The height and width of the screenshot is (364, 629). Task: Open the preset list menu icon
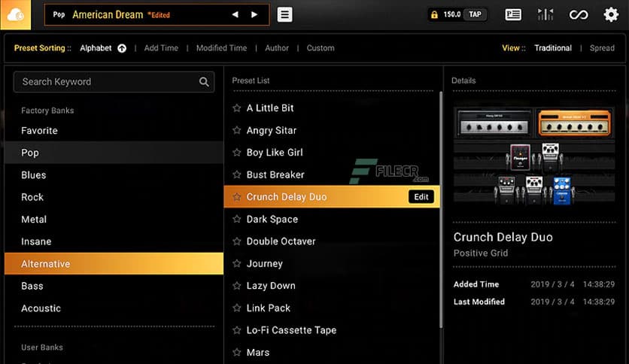[x=285, y=14]
